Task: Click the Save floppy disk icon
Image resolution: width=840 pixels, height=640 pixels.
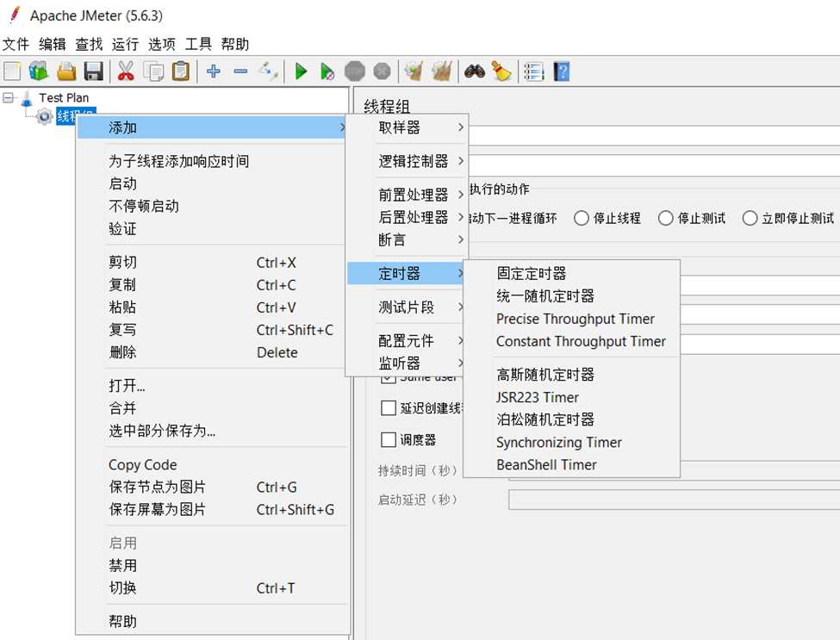Action: coord(94,71)
